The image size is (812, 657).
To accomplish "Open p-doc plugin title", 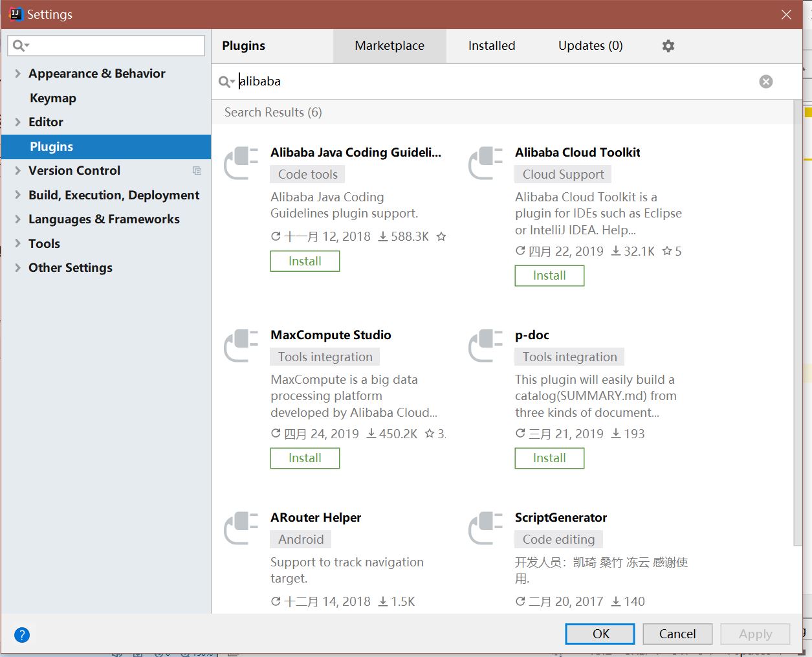I will [x=532, y=335].
